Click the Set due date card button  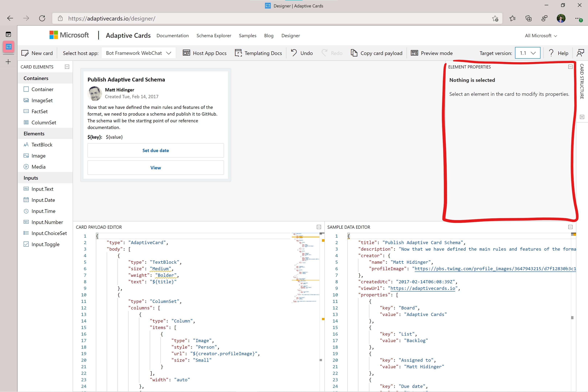pos(156,150)
